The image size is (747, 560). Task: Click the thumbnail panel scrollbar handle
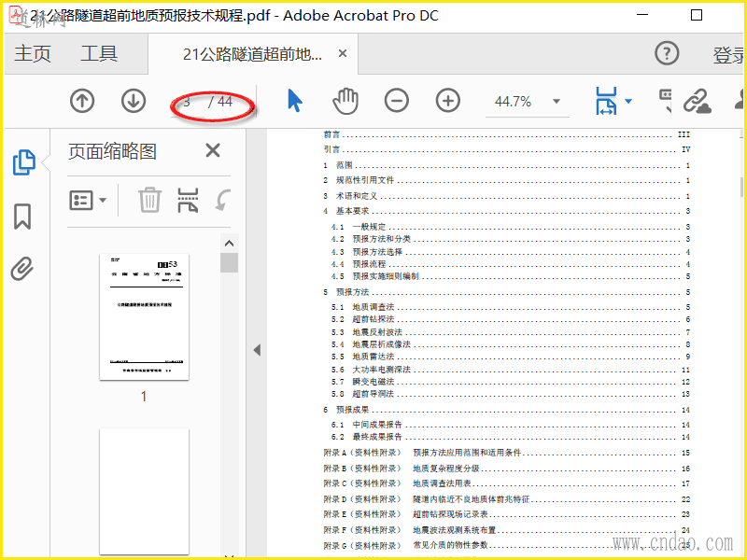pyautogui.click(x=229, y=263)
